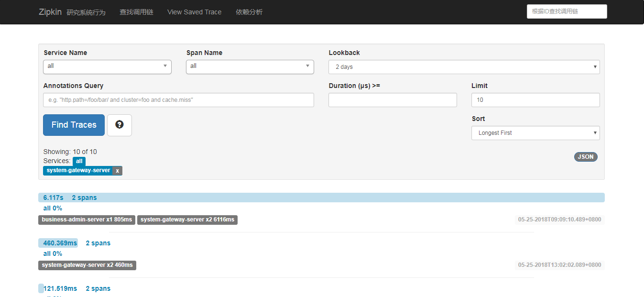Click 'all 0%' under 460.369ms trace
Screen dimensions: 644x297
tap(53, 253)
